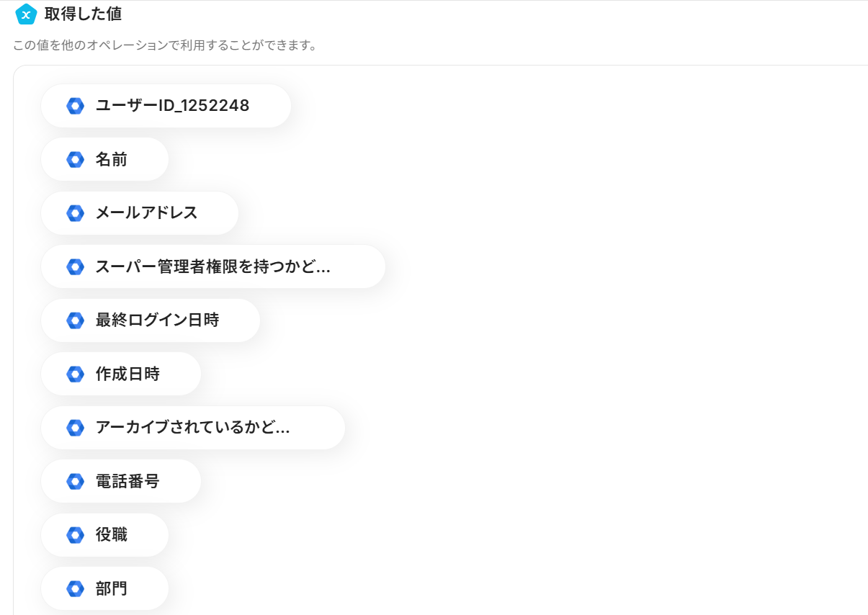The width and height of the screenshot is (868, 615).
Task: Click the 取得した値 section heading
Action: pyautogui.click(x=83, y=14)
